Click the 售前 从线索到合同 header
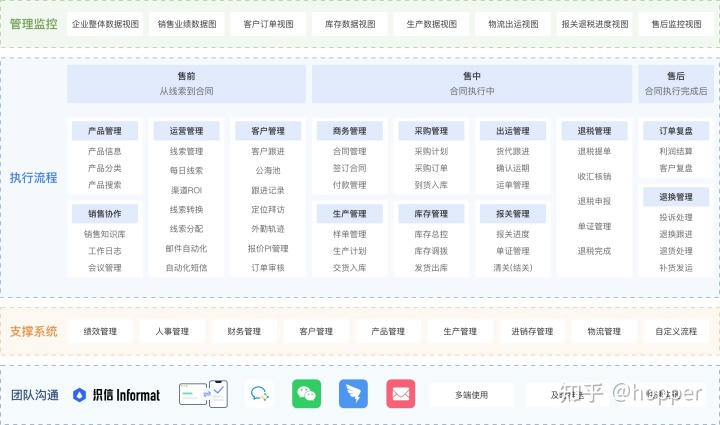This screenshot has height=425, width=720. point(186,84)
